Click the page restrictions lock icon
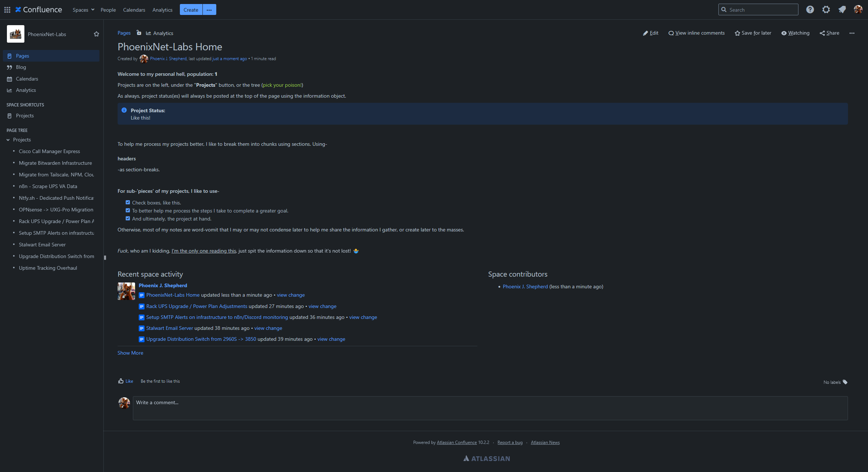This screenshot has height=472, width=868. point(139,33)
